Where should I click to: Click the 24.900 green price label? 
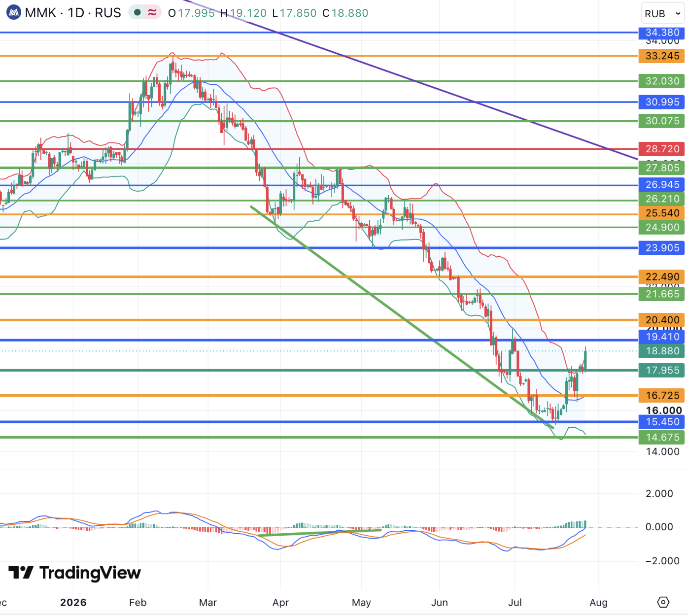tap(662, 227)
